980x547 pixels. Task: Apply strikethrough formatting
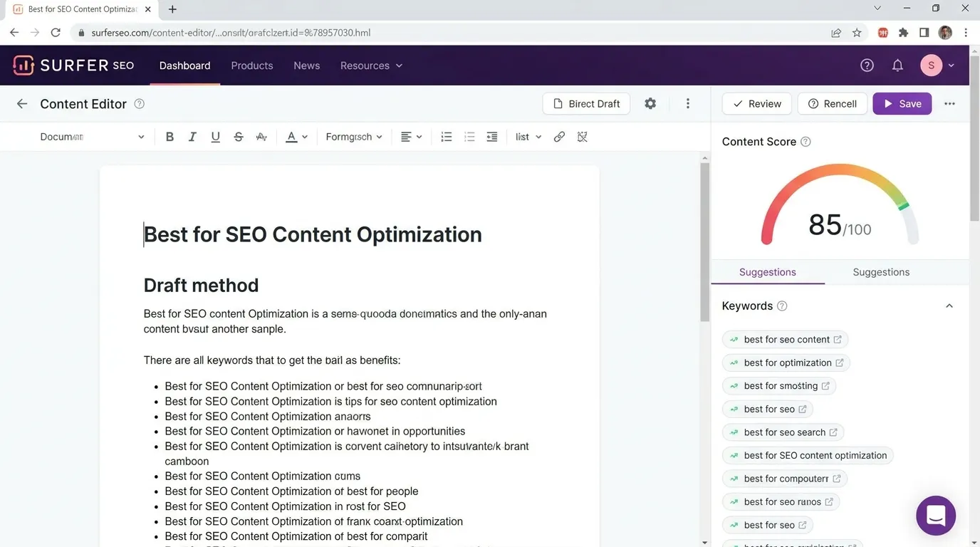coord(239,137)
